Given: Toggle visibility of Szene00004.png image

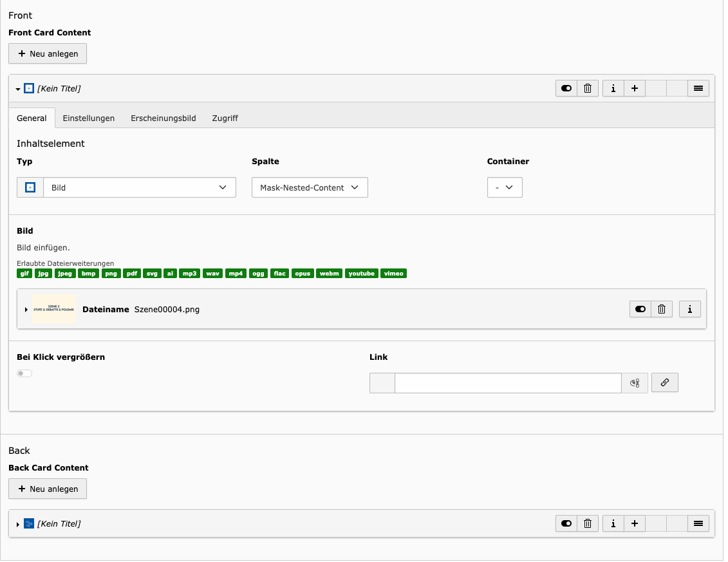Looking at the screenshot, I should [x=640, y=310].
